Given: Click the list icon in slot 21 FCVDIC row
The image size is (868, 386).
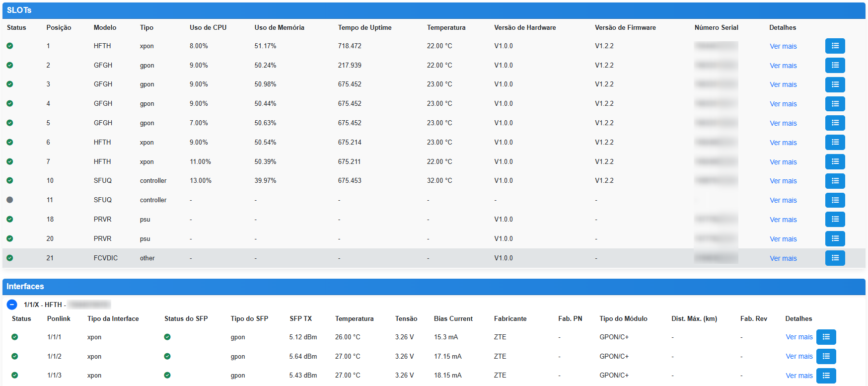Looking at the screenshot, I should 835,258.
